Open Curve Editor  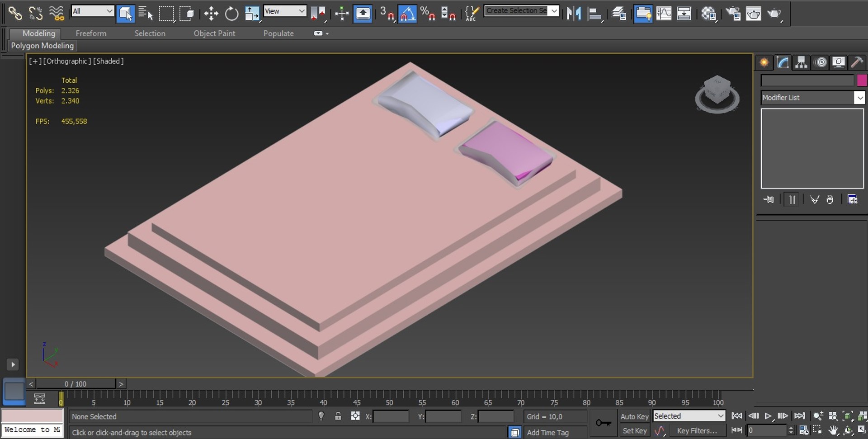pos(663,13)
